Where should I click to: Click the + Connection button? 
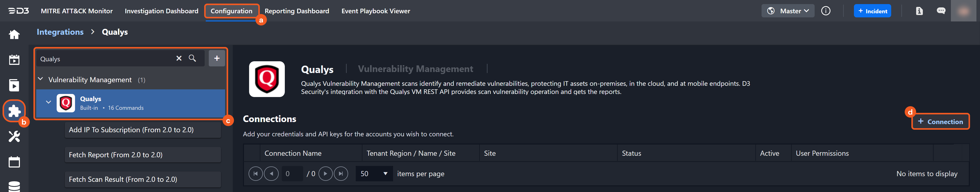point(940,122)
